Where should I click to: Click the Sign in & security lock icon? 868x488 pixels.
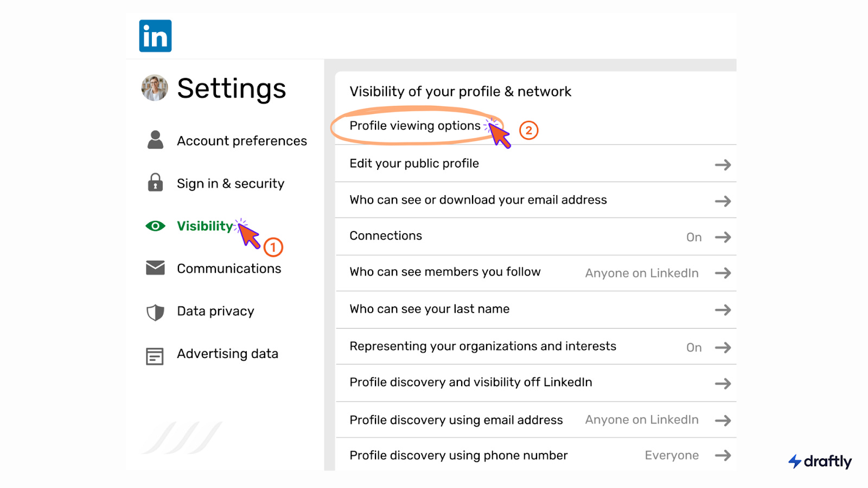[x=155, y=183]
